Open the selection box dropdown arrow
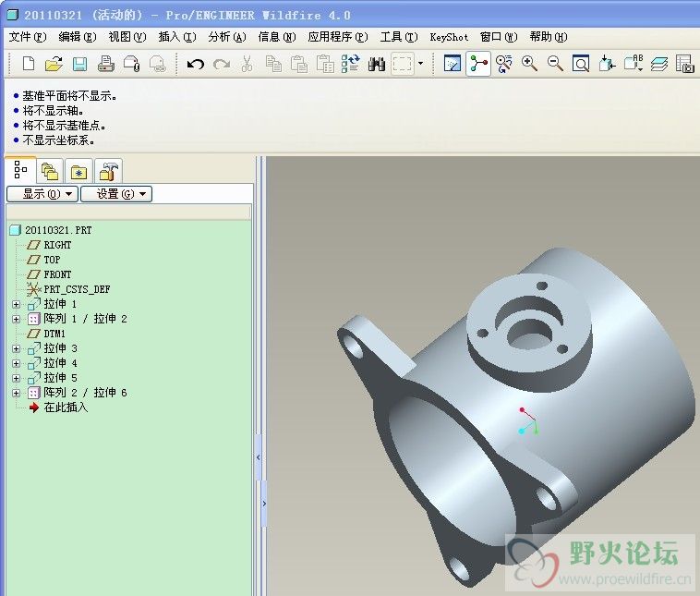 point(420,64)
